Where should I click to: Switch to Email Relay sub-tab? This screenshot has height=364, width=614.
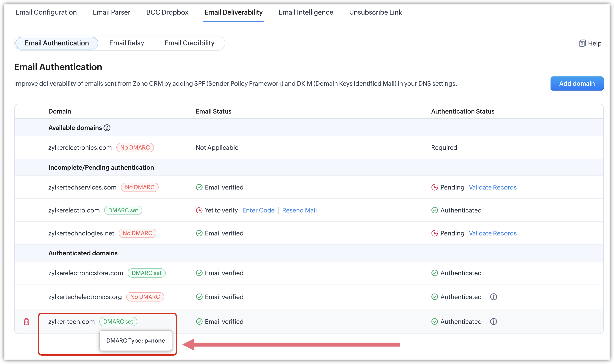[127, 43]
